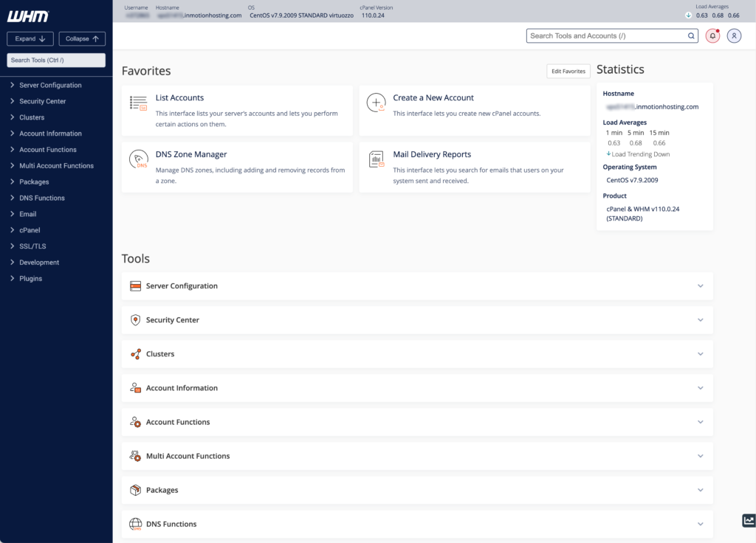Click the List Accounts icon
The width and height of the screenshot is (756, 543).
138,103
